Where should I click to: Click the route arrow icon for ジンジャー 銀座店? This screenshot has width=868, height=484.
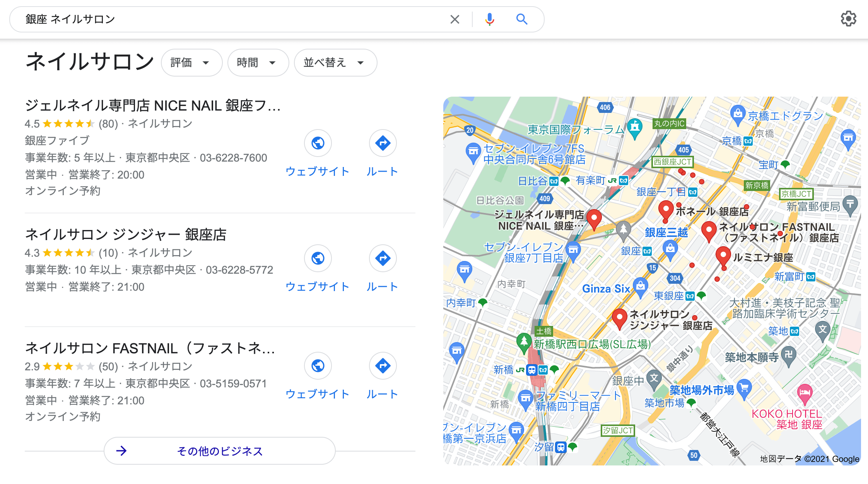pos(383,258)
